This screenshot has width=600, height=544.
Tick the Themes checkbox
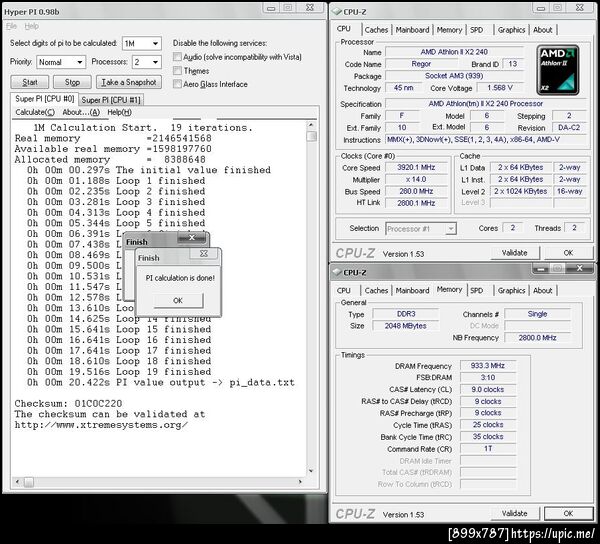coord(177,70)
